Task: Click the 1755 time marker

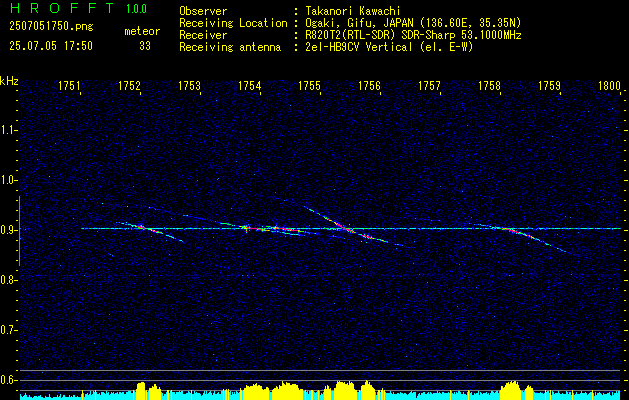Action: pos(309,85)
